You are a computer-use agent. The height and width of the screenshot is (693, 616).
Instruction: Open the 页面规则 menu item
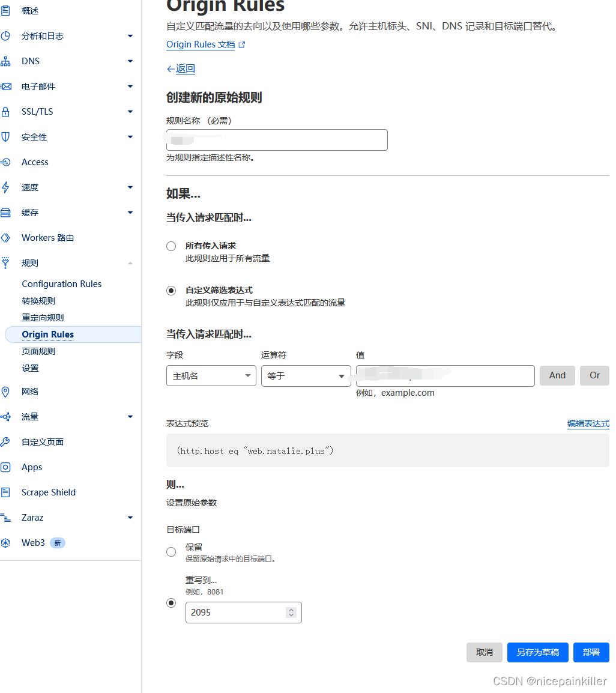coord(37,351)
